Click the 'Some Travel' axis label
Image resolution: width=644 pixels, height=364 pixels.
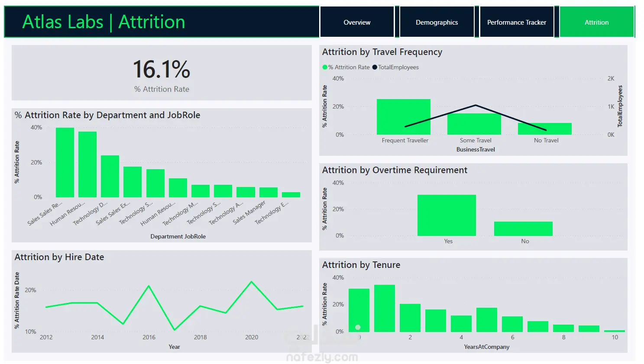coord(476,140)
